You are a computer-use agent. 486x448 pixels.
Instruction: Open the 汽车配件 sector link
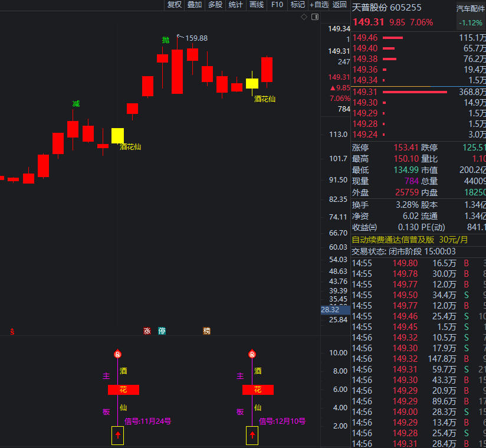coord(471,8)
